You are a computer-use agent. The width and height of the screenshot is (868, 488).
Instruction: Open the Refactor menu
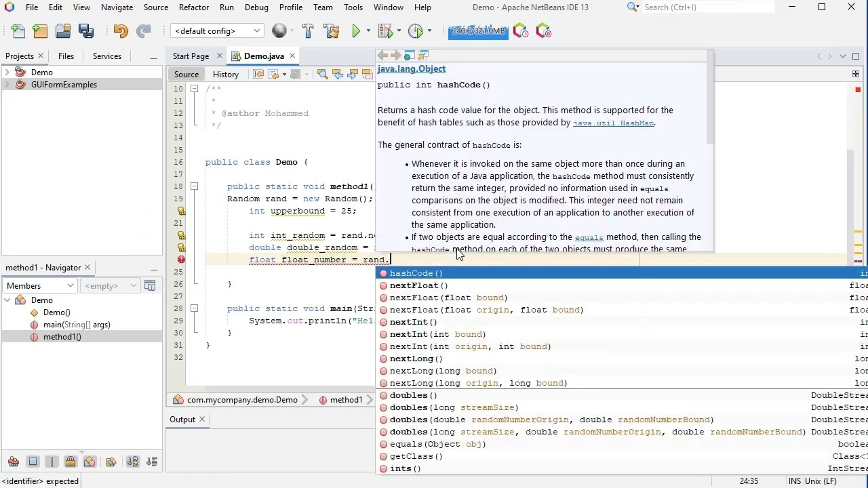tap(194, 7)
